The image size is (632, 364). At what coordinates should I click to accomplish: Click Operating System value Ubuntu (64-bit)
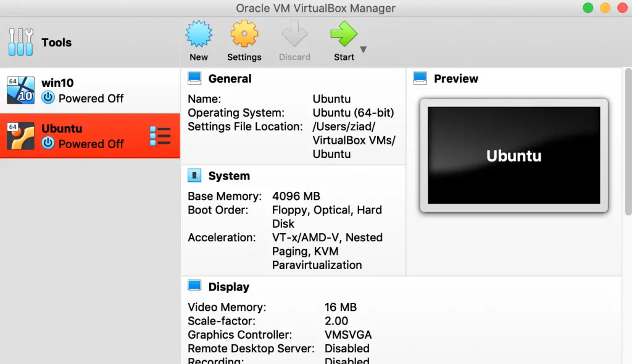(x=354, y=112)
